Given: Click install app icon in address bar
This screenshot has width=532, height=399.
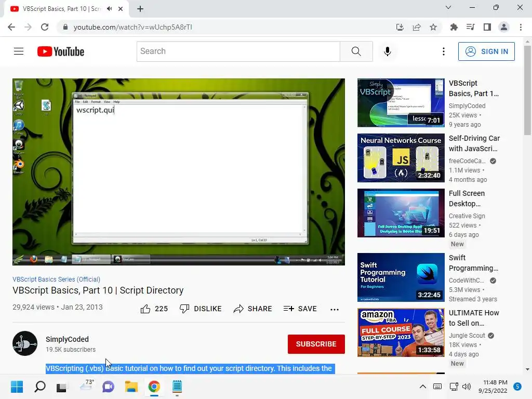Looking at the screenshot, I should 400,27.
